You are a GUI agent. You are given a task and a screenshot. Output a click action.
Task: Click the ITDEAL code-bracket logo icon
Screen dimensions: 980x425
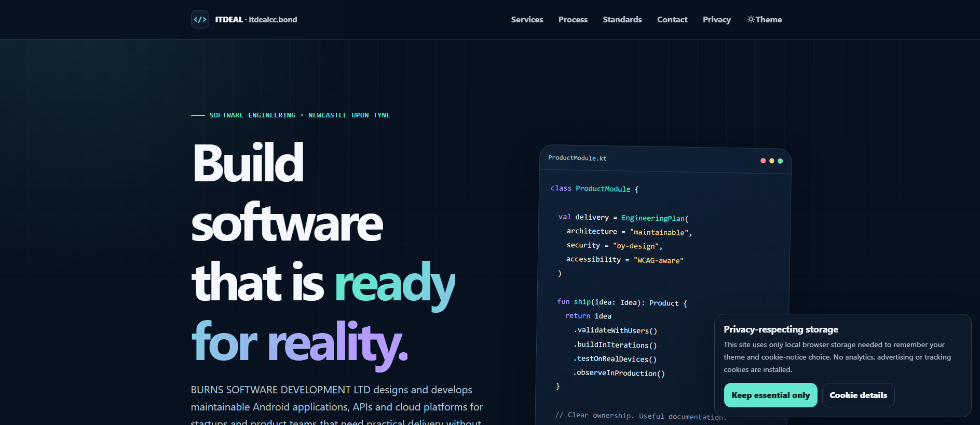tap(200, 19)
